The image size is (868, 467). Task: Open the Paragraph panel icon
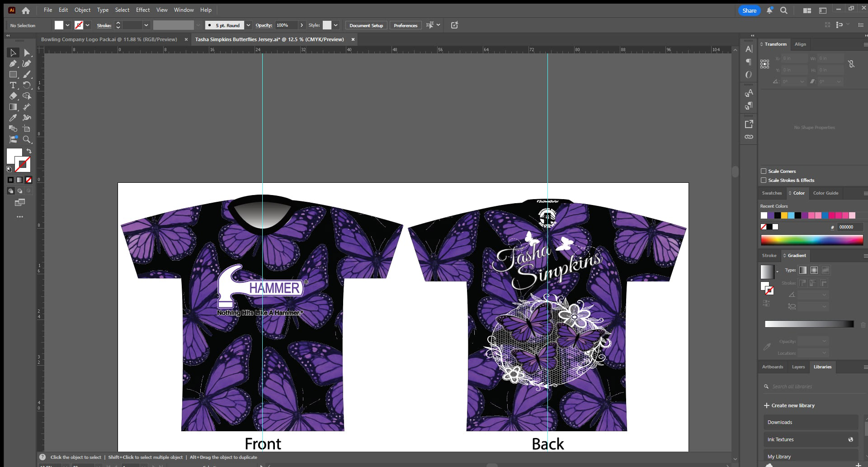click(749, 62)
